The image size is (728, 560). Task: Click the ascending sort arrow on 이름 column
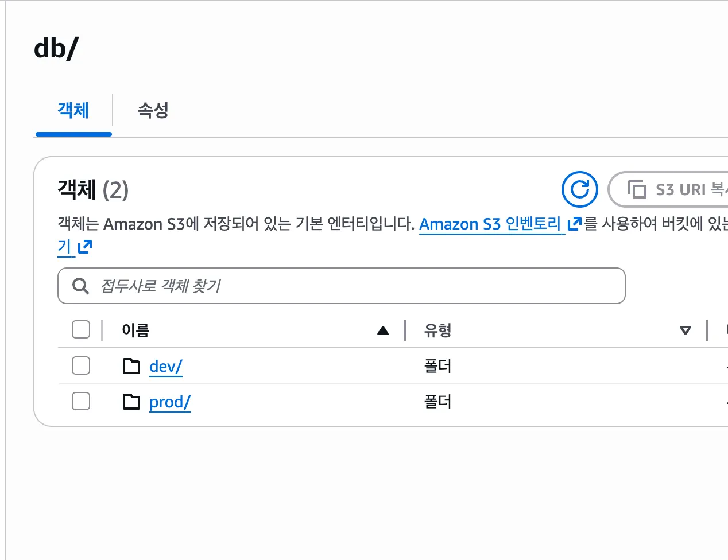(383, 330)
